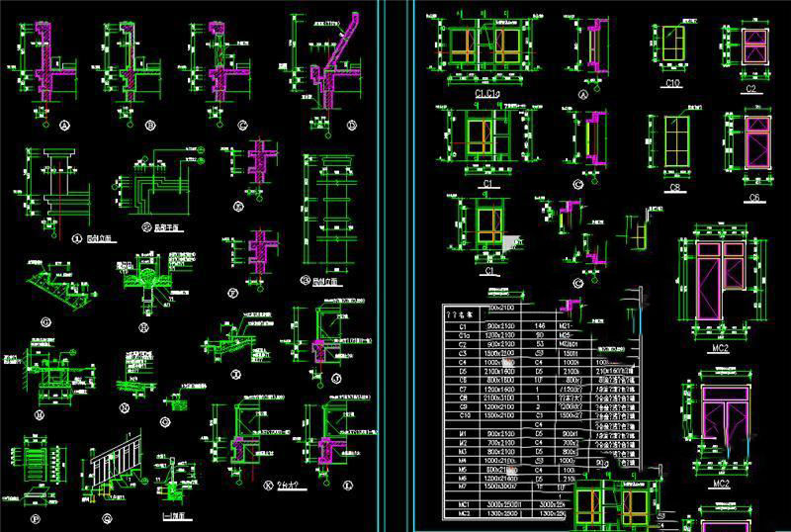Select the C10 row in schedule table

pos(463,417)
